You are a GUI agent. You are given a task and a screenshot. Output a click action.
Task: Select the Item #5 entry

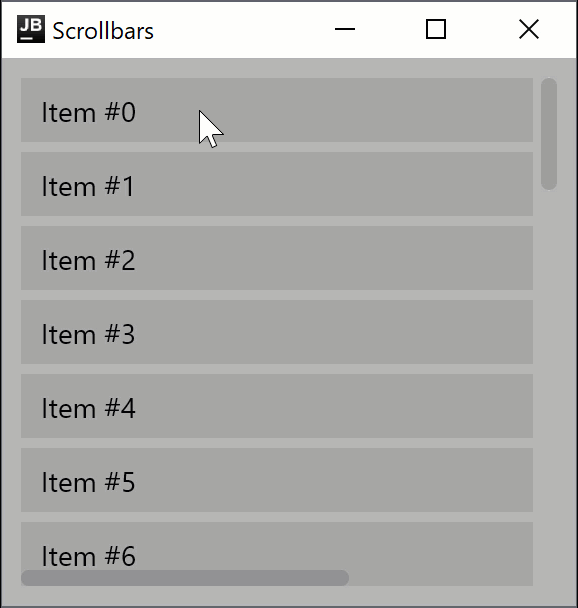[x=277, y=480]
